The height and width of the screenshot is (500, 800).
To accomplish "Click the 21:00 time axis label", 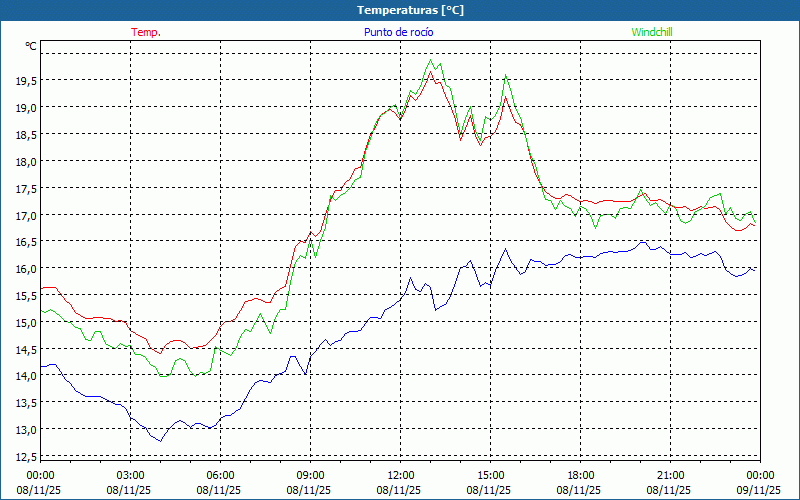I will click(x=670, y=475).
